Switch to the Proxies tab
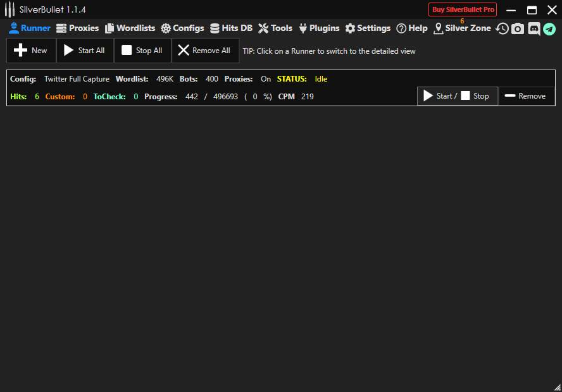 pyautogui.click(x=77, y=28)
